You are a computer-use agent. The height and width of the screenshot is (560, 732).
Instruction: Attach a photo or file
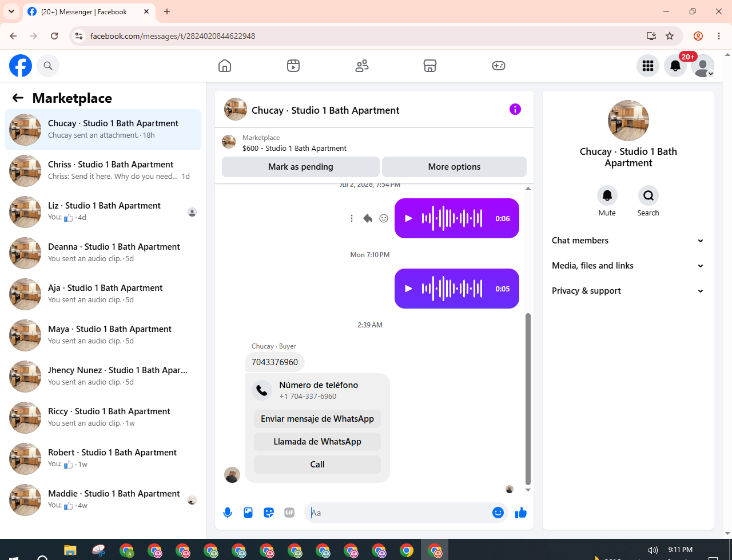[248, 513]
